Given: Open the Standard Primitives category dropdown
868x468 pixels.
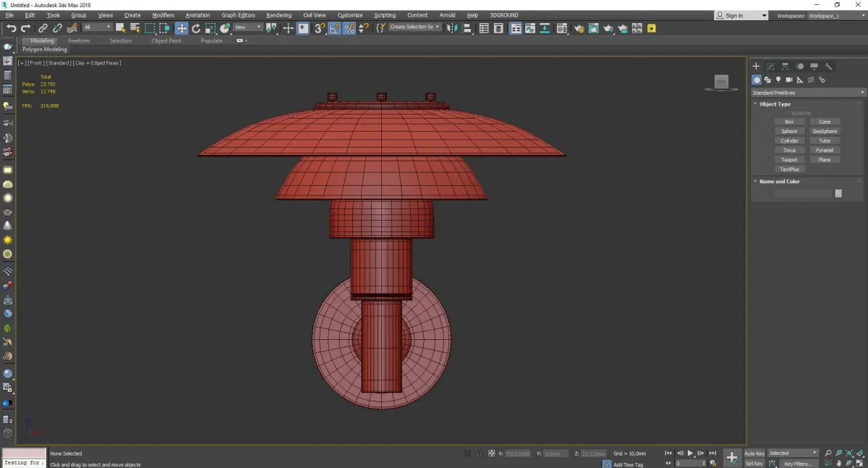Looking at the screenshot, I should coord(808,93).
